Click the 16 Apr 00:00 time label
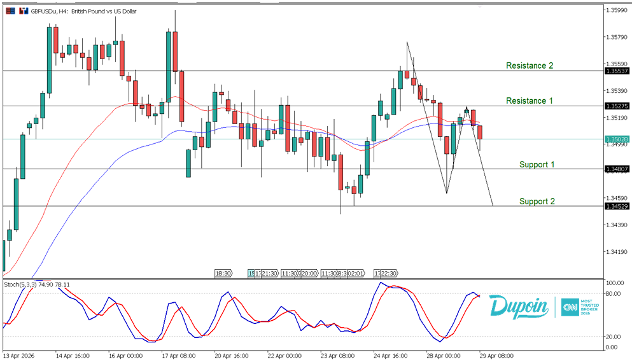Viewport: 632px width, 364px height. tap(126, 356)
